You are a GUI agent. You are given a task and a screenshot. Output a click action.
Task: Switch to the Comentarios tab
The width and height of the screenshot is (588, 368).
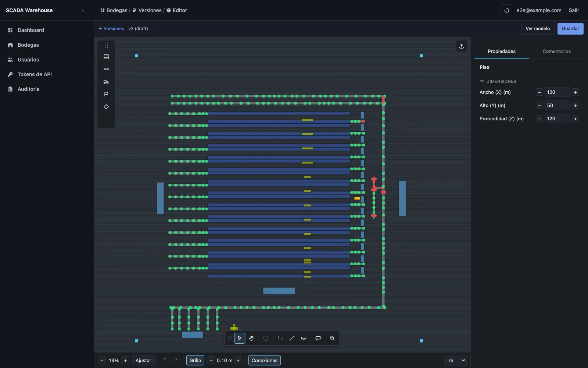click(x=556, y=51)
